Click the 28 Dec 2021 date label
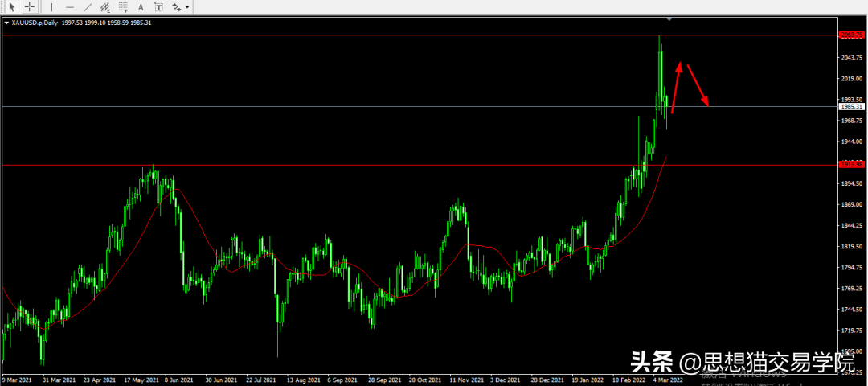Viewport: 868px width, 386px height. (x=547, y=380)
